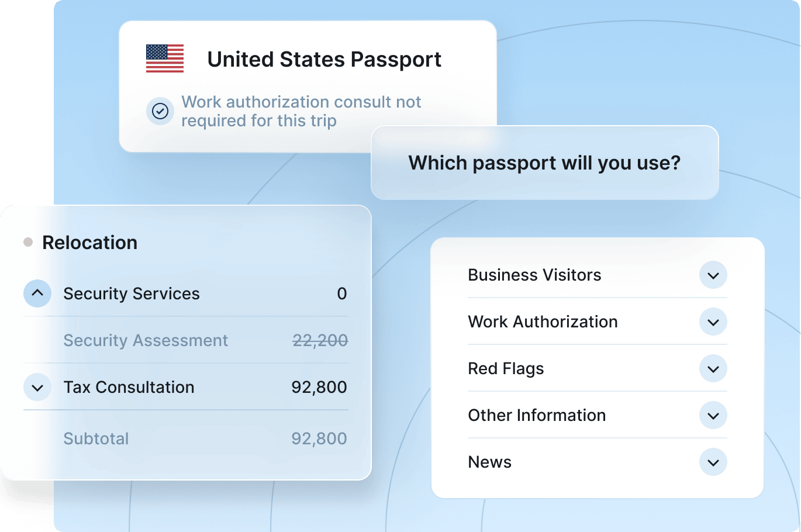
Task: Expand the Work Authorization section
Action: point(713,322)
